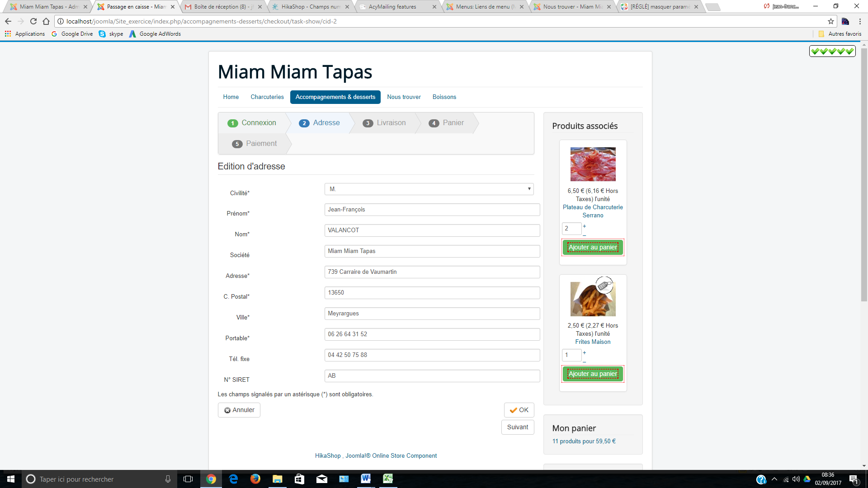Click the Windows Start button
The width and height of the screenshot is (868, 488).
(x=11, y=479)
